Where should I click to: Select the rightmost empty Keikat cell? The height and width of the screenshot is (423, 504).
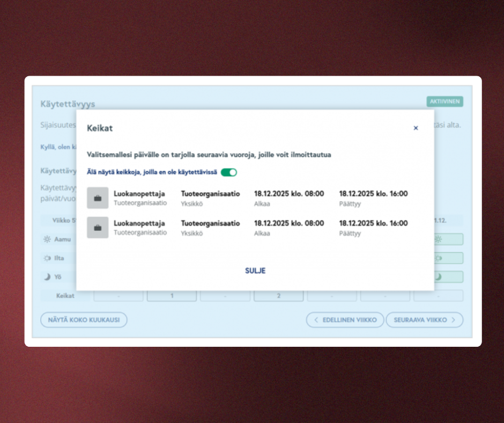tap(438, 296)
